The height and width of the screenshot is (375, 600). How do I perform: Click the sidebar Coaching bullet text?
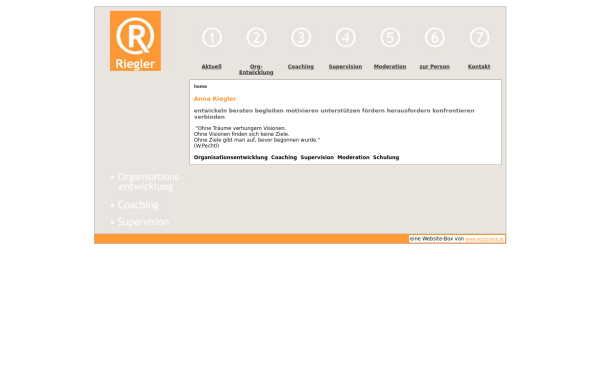(138, 205)
